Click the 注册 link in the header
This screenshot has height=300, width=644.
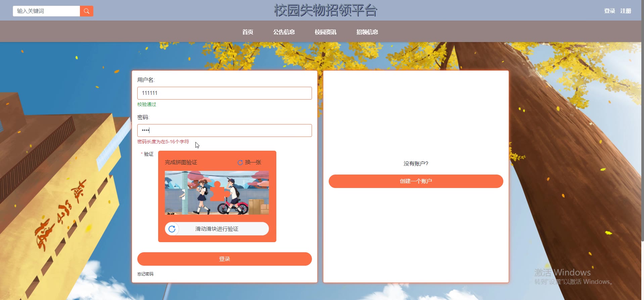point(626,11)
